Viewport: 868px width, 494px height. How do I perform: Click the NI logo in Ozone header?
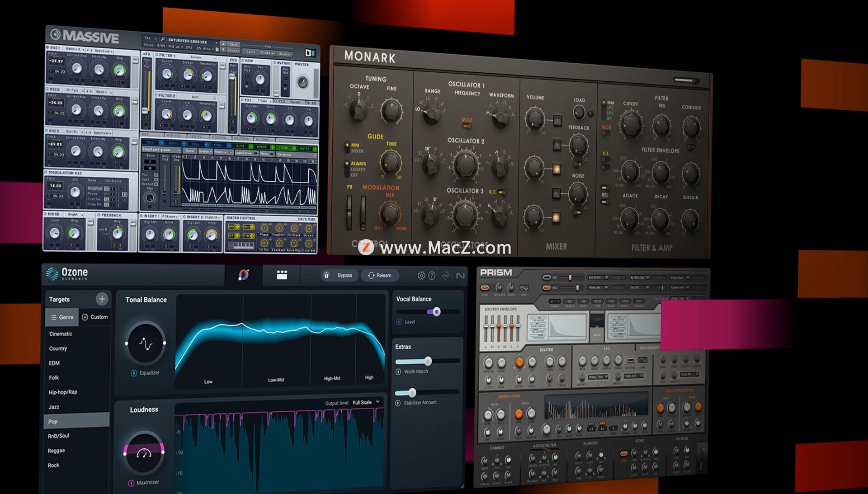tap(460, 275)
